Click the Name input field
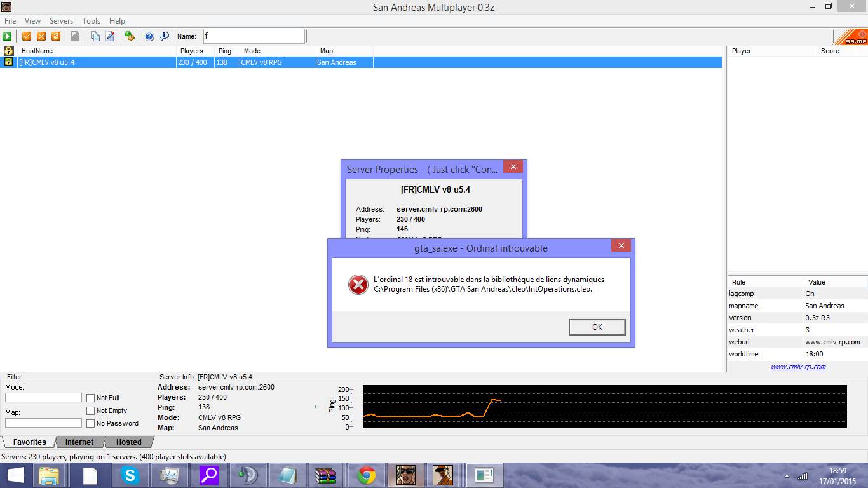The width and height of the screenshot is (868, 488). coord(254,36)
